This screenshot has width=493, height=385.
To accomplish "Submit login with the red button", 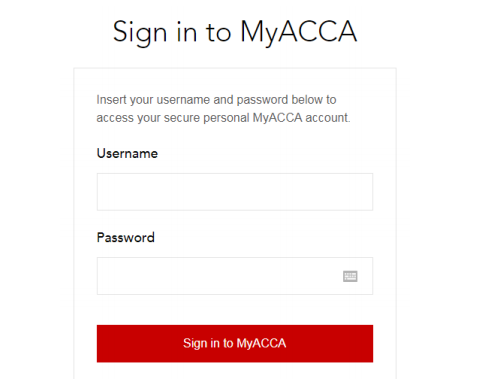I will click(x=235, y=343).
